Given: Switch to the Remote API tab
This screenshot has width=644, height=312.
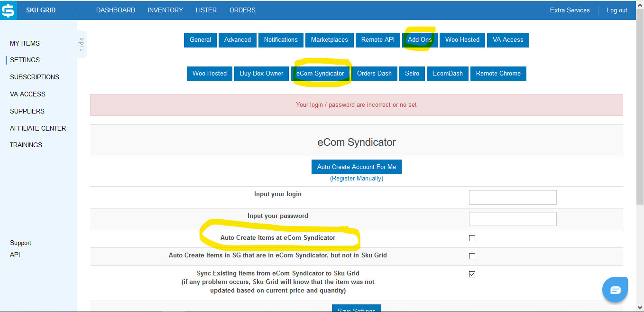Looking at the screenshot, I should pos(378,40).
